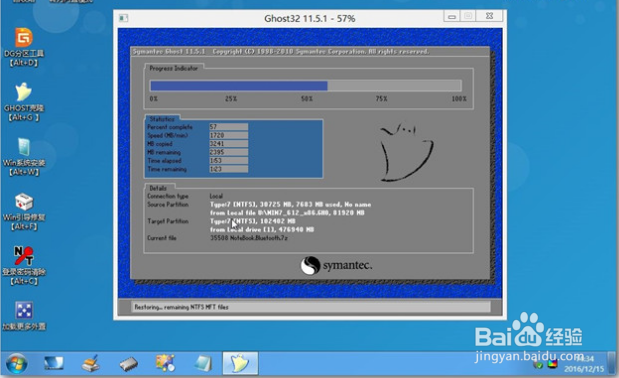Click the memory chip taskbar icon
This screenshot has width=619, height=378.
point(128,364)
